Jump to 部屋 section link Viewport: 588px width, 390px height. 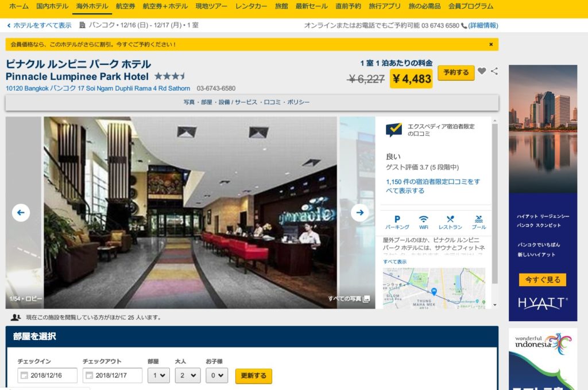207,102
